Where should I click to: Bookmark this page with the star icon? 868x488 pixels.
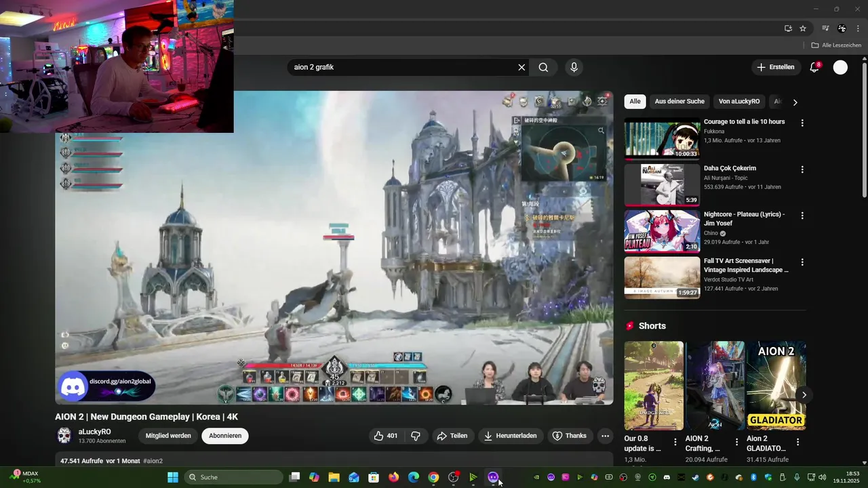[803, 28]
